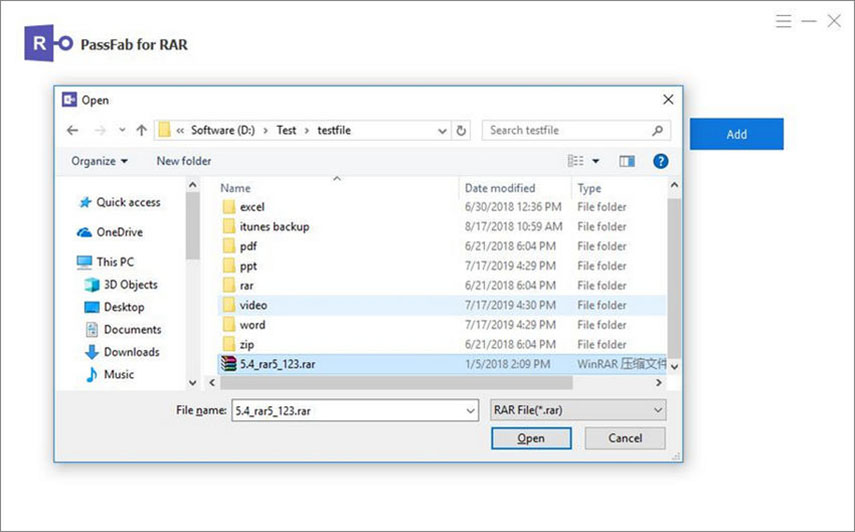
Task: Click the File name input field
Action: pyautogui.click(x=355, y=410)
